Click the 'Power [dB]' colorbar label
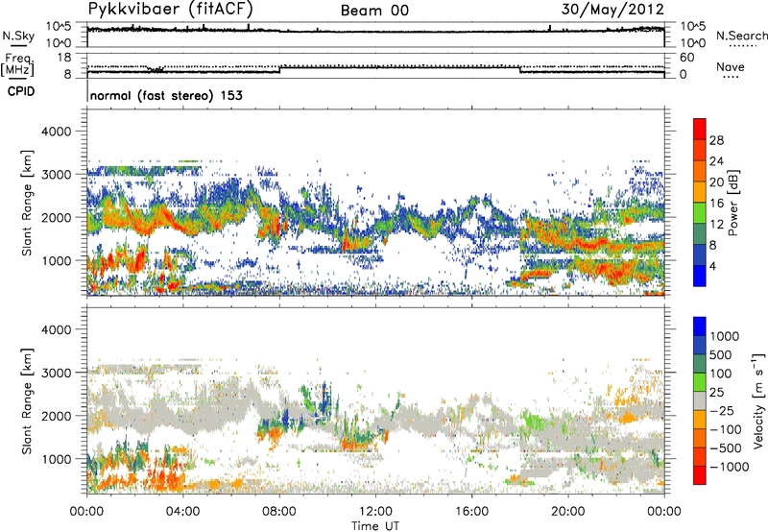The image size is (768, 532). point(733,203)
